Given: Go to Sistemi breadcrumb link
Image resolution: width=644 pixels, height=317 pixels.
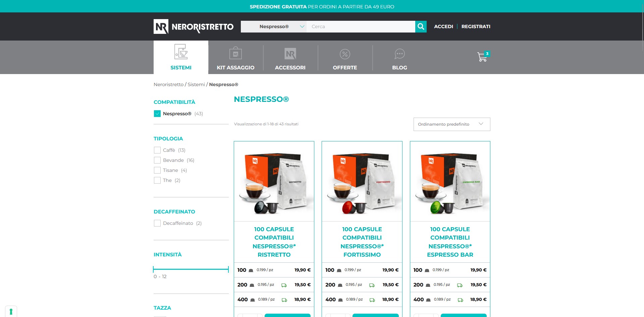Looking at the screenshot, I should click(196, 84).
